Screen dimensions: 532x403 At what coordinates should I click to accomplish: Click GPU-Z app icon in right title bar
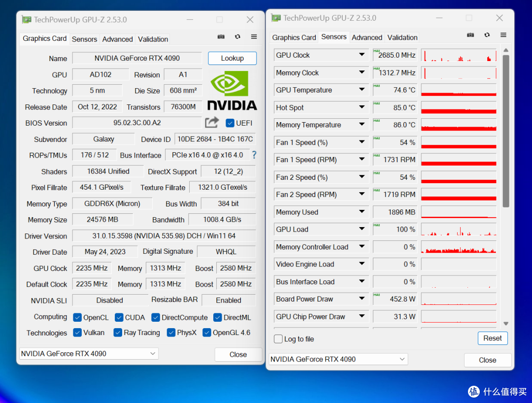click(x=276, y=18)
